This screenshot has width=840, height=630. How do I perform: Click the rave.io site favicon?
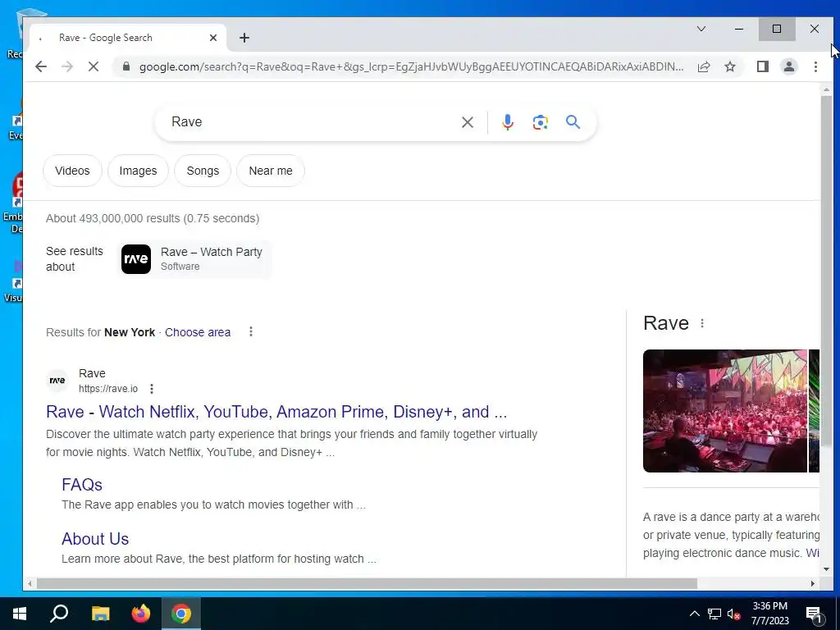tap(57, 381)
